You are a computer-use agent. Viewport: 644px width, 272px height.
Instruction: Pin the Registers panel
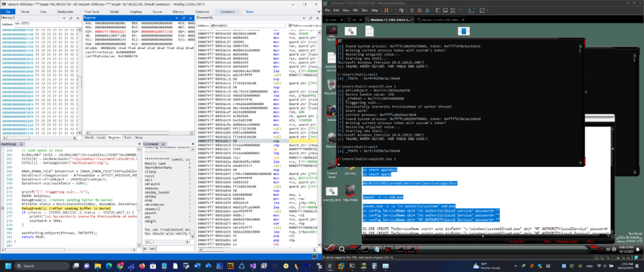(184, 18)
